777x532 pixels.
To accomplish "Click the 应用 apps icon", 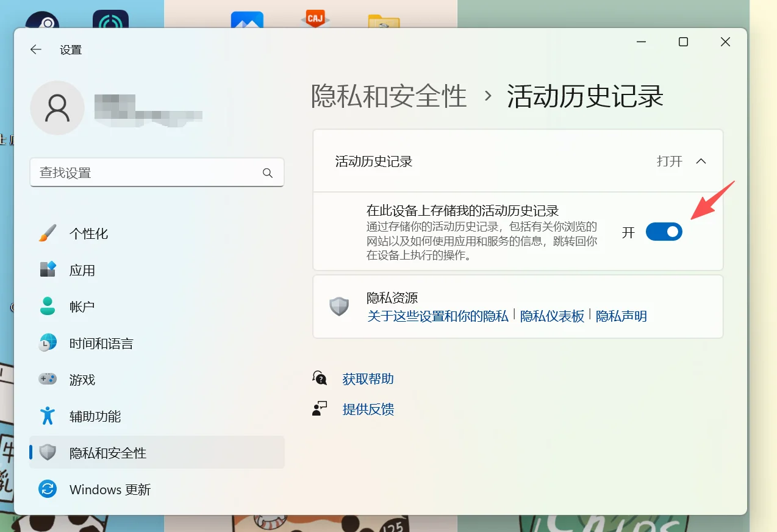I will click(x=48, y=270).
